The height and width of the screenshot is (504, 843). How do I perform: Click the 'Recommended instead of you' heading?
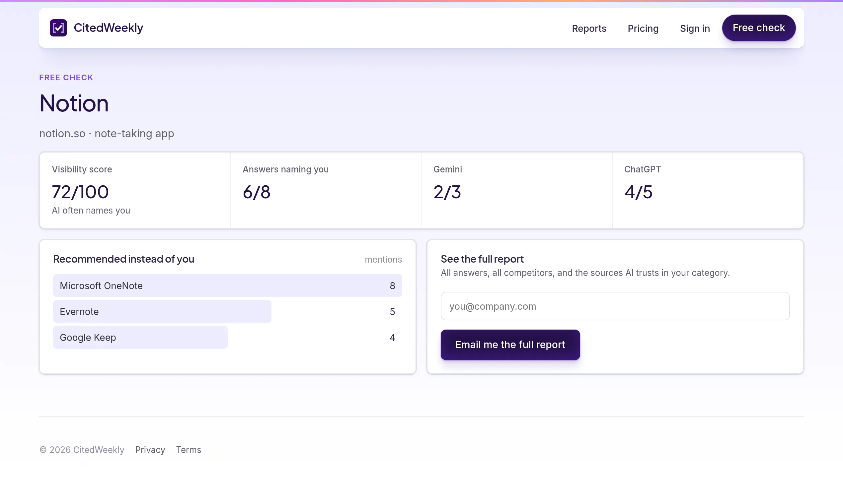click(x=123, y=259)
